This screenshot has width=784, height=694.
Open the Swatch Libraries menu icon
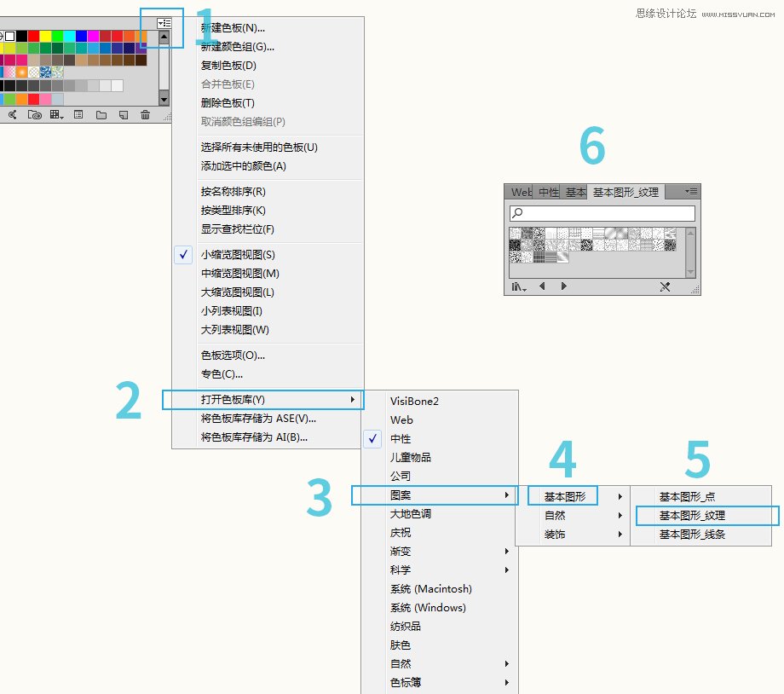click(x=13, y=114)
